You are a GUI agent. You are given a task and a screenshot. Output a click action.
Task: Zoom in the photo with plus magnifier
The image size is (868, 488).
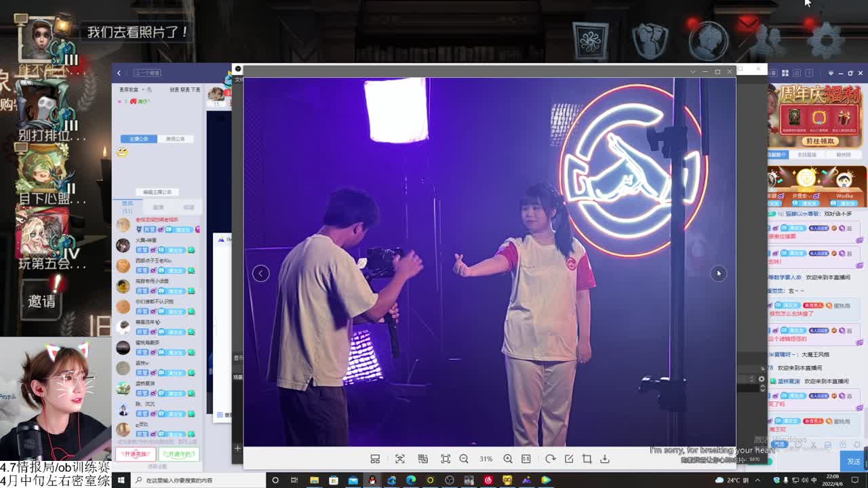pyautogui.click(x=508, y=459)
